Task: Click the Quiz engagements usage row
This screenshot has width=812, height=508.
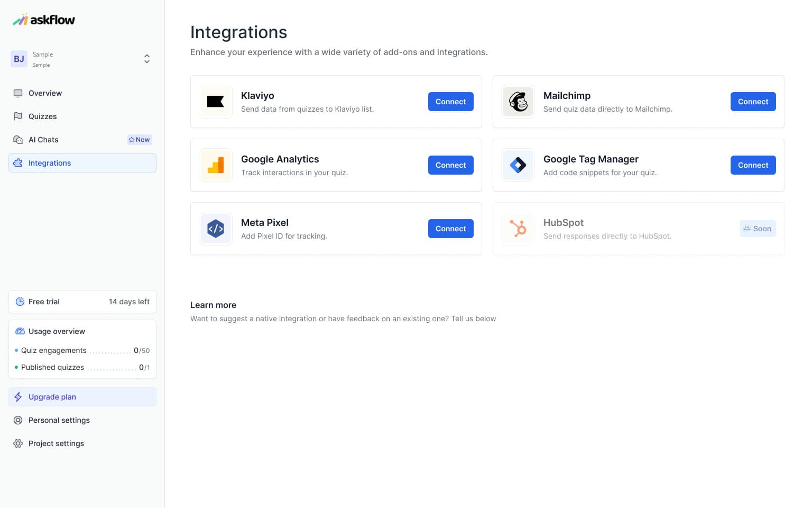Action: [x=82, y=350]
